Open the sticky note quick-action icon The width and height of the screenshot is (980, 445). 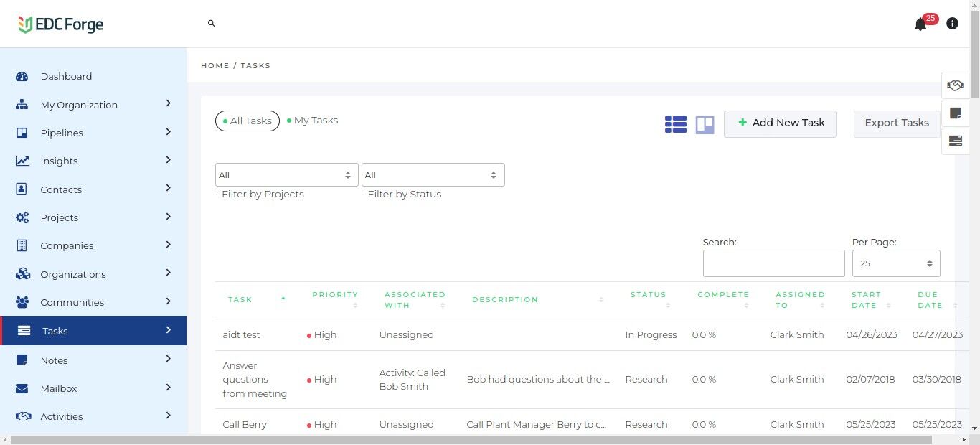click(955, 113)
